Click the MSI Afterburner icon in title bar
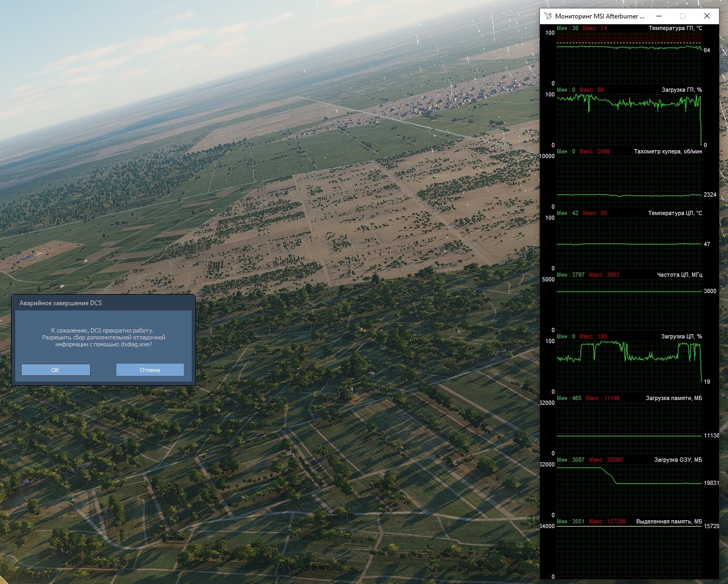The width and height of the screenshot is (728, 584). 548,16
